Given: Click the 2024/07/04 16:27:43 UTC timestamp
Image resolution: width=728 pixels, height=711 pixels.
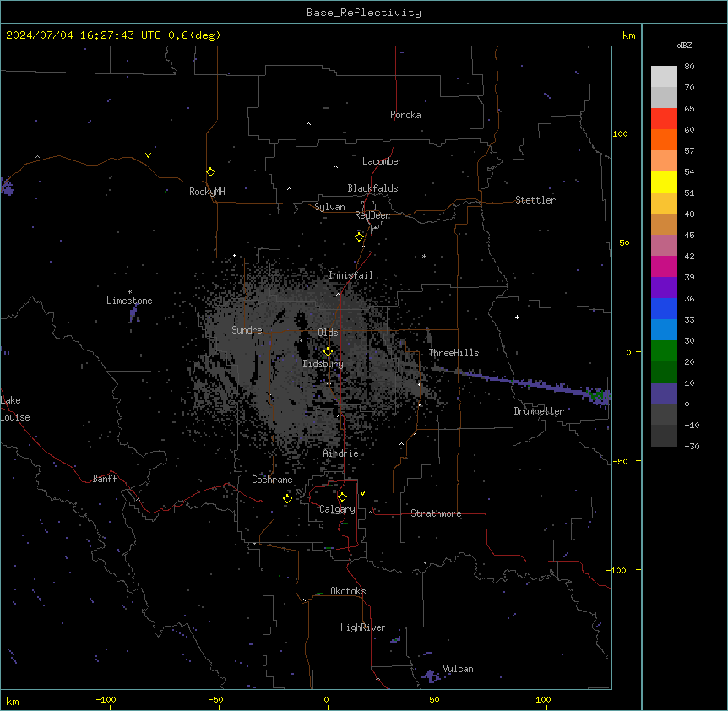Looking at the screenshot, I should coord(84,35).
